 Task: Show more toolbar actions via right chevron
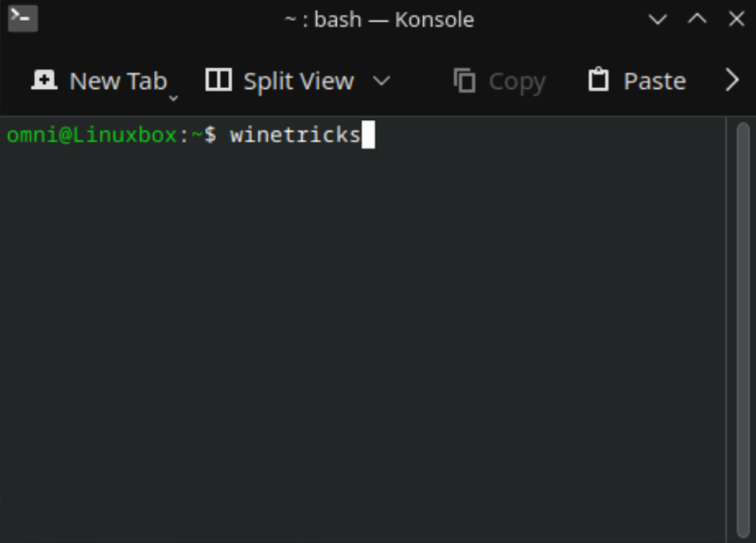(x=731, y=80)
